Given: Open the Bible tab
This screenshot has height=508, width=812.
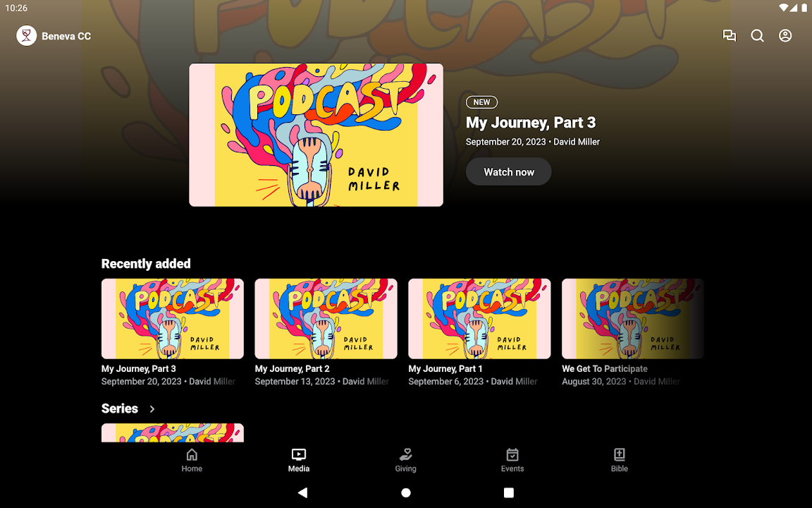Looking at the screenshot, I should point(620,460).
